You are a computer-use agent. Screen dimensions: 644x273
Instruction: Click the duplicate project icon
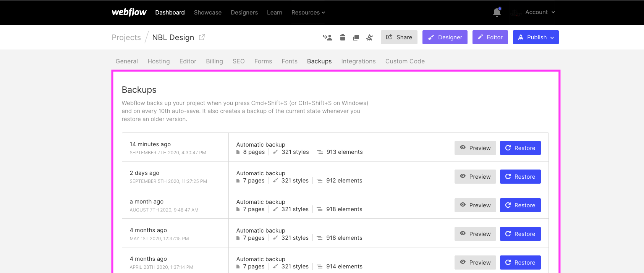356,37
